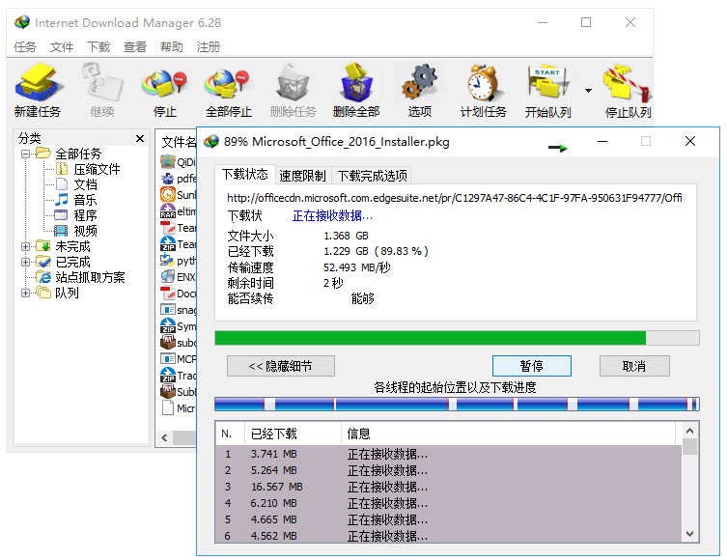Click the blue thread segments progress bar

point(457,404)
